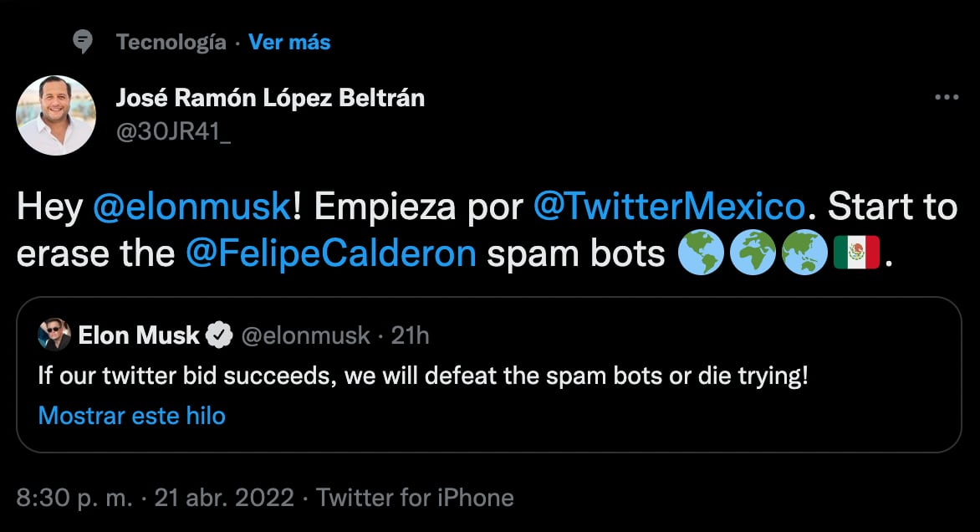980x532 pixels.
Task: Click the author name José Ramón López Beltrán
Action: (270, 98)
